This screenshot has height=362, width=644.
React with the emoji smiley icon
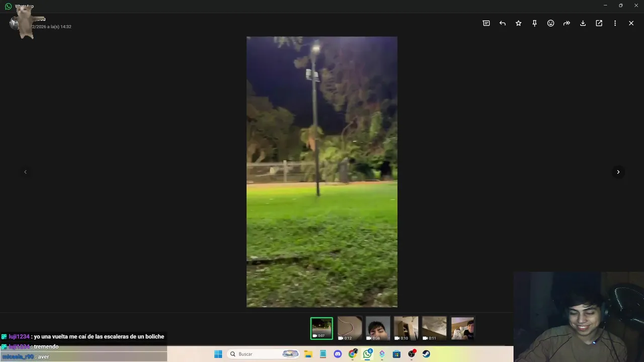(550, 23)
